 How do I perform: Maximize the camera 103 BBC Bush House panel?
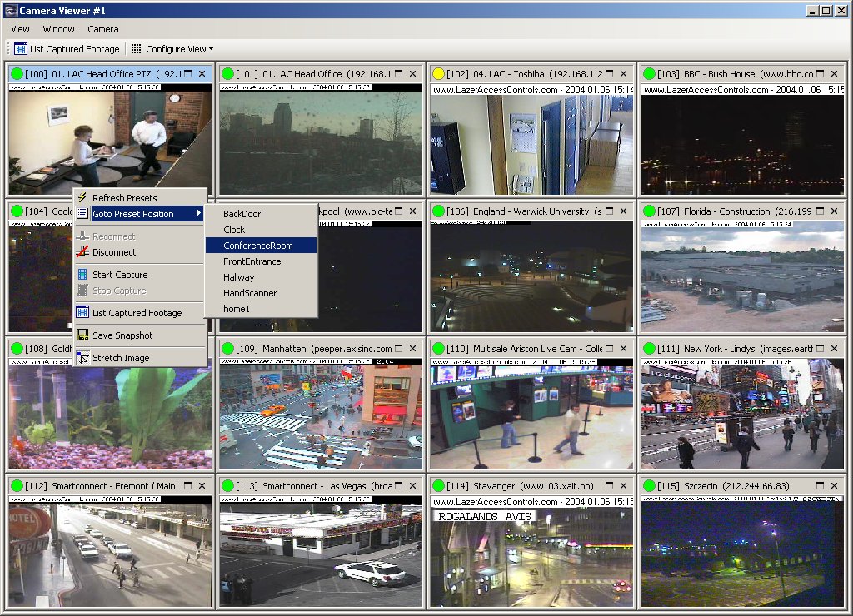pyautogui.click(x=821, y=74)
